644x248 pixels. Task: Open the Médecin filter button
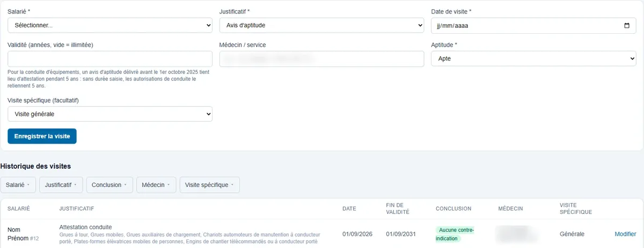coord(156,185)
